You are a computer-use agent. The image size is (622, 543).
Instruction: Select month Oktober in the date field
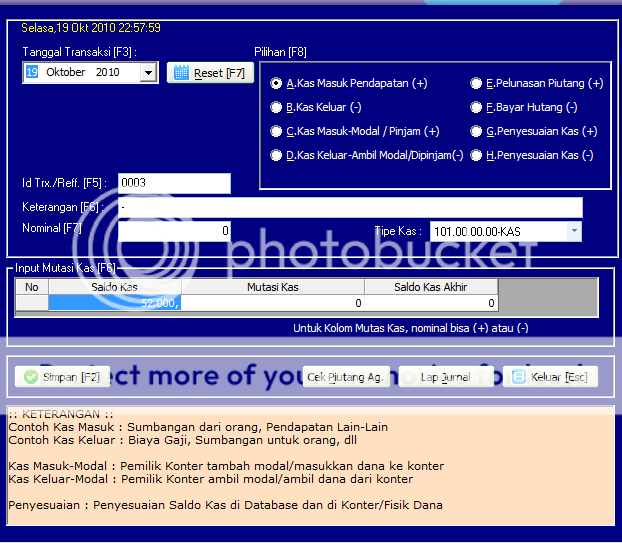click(65, 72)
